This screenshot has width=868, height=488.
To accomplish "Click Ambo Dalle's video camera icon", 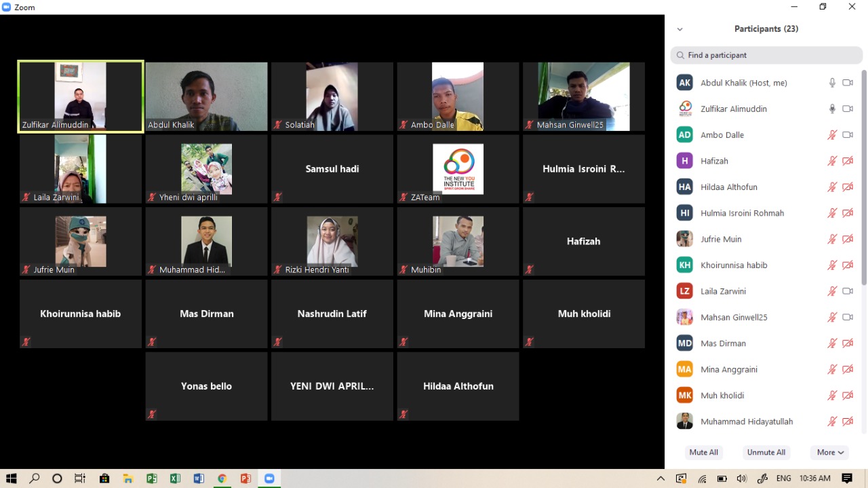I will tap(847, 135).
